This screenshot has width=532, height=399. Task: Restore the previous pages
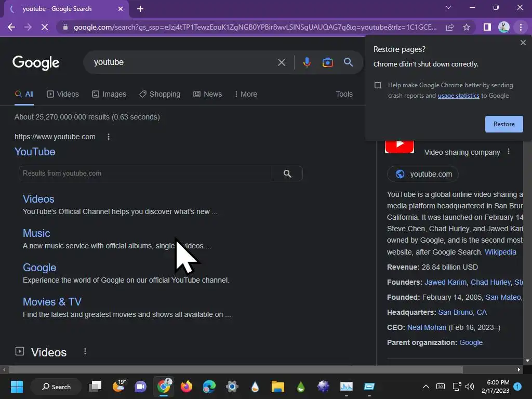(504, 124)
